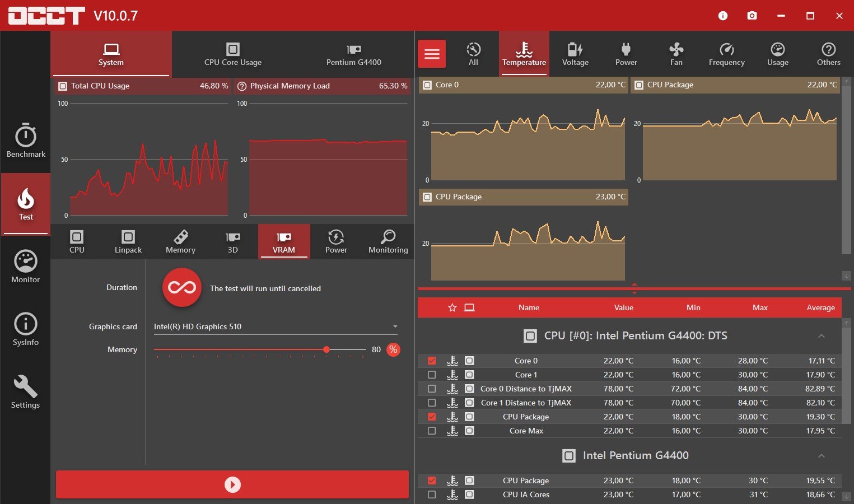Click the chip icon beside the Core 0 graph title
The height and width of the screenshot is (504, 854).
click(427, 85)
